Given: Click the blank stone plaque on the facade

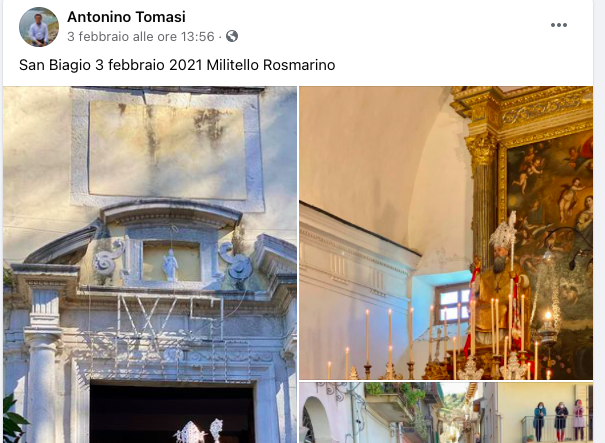Looking at the screenshot, I should coord(167,150).
